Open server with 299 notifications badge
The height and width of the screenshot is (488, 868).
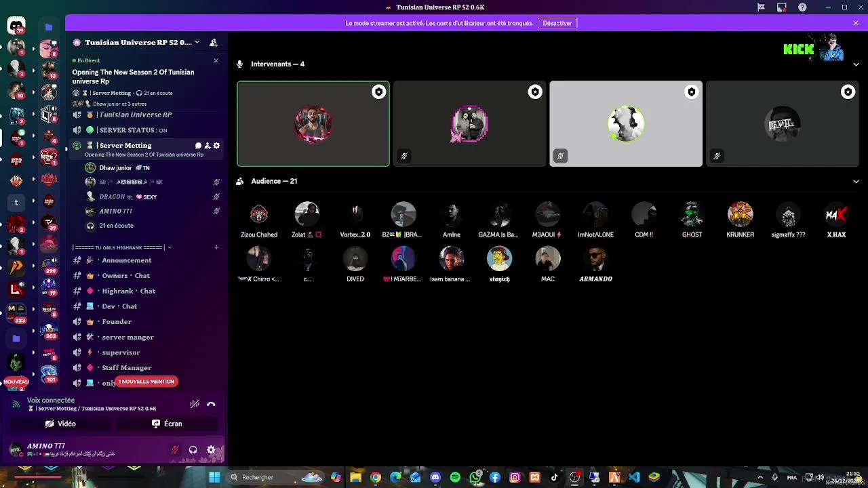point(49,266)
